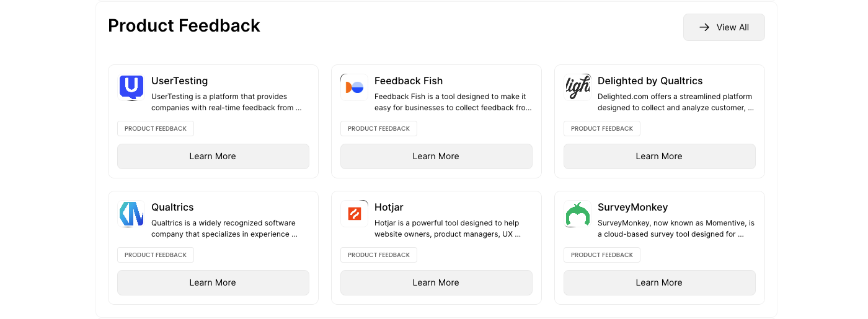Image resolution: width=868 pixels, height=319 pixels.
Task: Learn More about SurveyMonkey
Action: 659,282
